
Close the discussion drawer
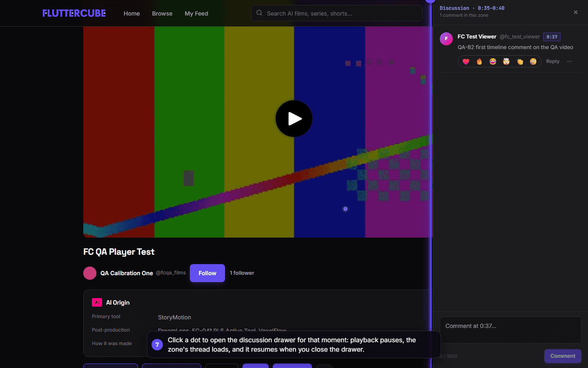coord(576,12)
